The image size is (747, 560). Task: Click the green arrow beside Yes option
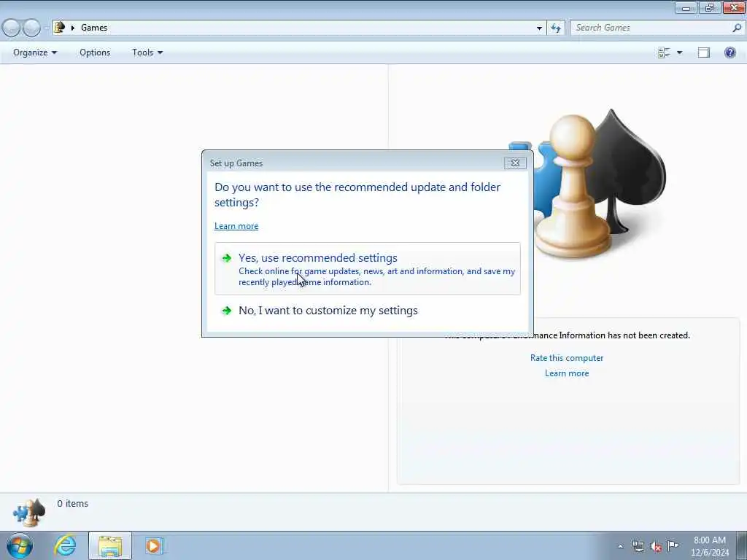pos(227,258)
